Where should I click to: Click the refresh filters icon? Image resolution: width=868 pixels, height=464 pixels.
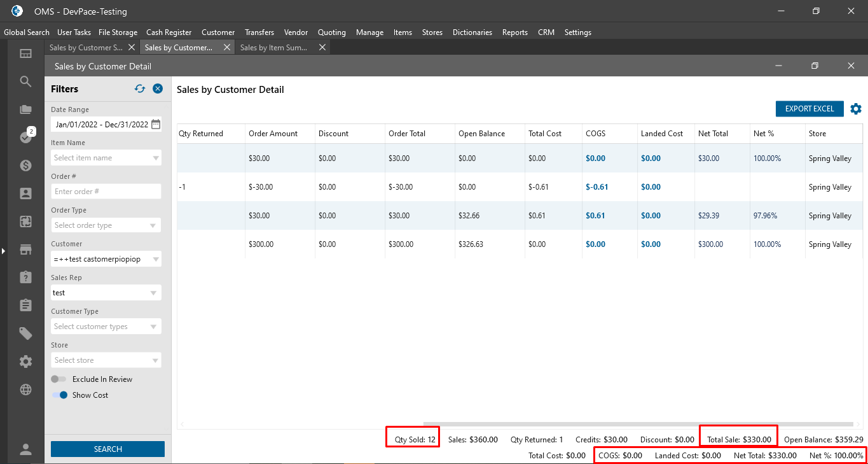tap(140, 89)
